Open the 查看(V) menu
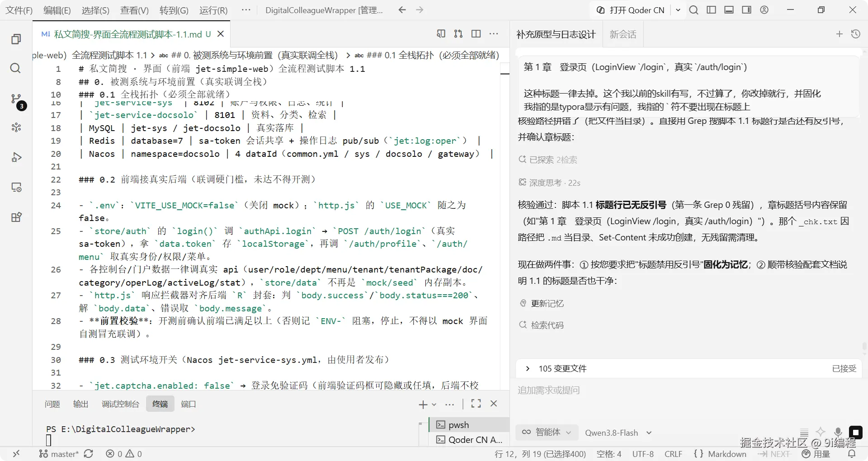This screenshot has height=461, width=868. point(134,10)
